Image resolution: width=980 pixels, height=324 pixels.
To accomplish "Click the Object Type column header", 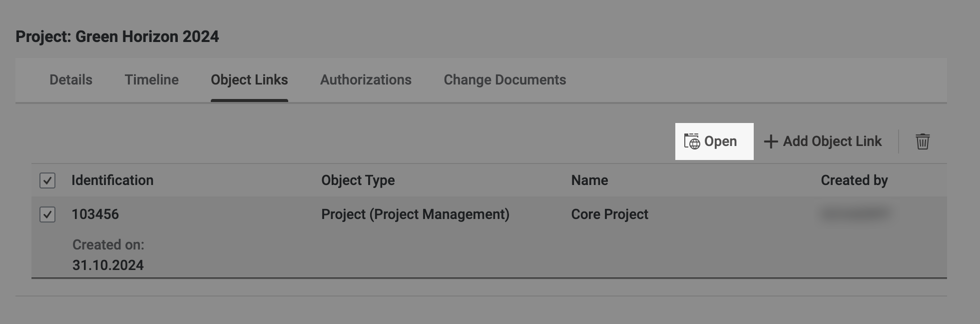I will point(358,180).
